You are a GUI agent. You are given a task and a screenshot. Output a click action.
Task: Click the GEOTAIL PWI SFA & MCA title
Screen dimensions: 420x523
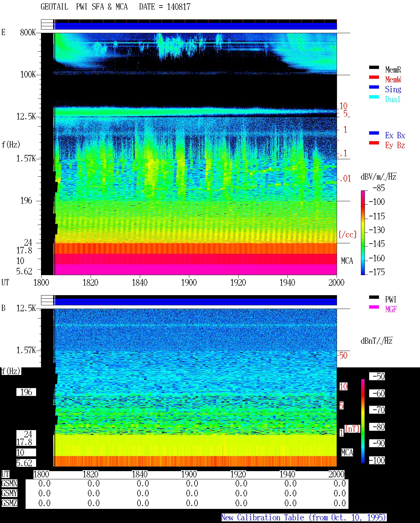[x=84, y=7]
